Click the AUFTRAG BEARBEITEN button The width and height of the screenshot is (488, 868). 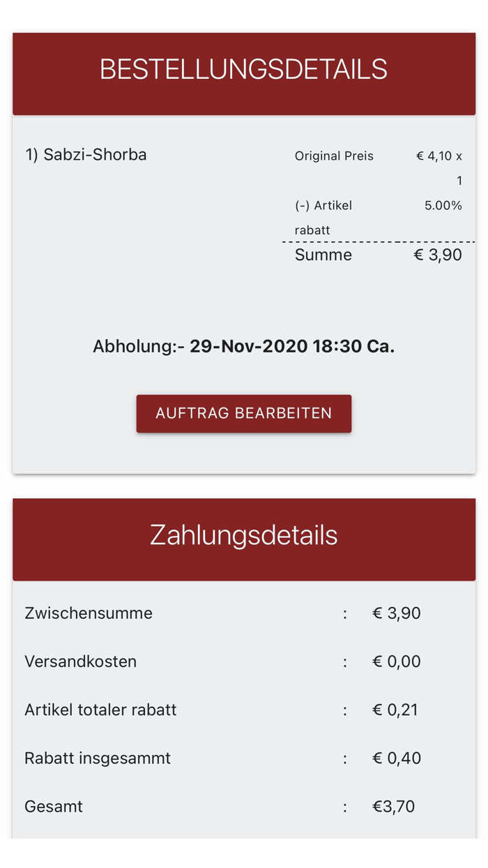point(243,413)
